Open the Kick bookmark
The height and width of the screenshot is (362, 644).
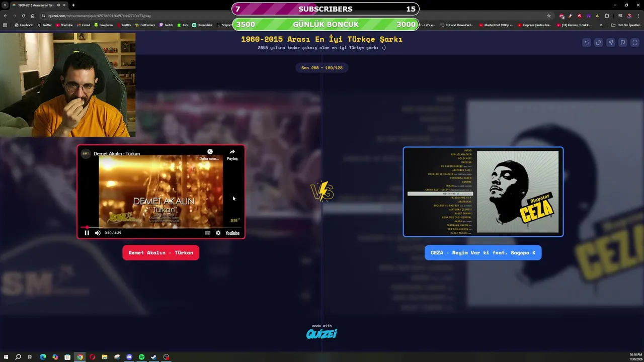[x=183, y=25]
